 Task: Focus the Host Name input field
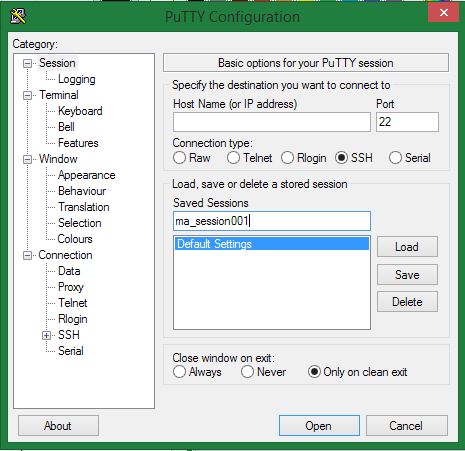pos(272,122)
